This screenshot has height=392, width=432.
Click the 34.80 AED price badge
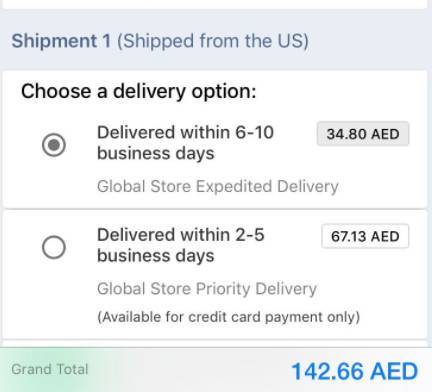pyautogui.click(x=363, y=134)
